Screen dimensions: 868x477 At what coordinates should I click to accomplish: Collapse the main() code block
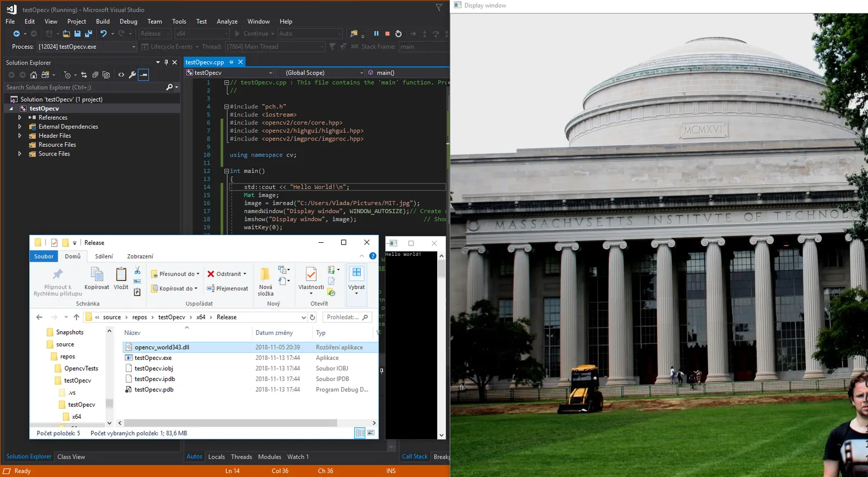(x=226, y=171)
